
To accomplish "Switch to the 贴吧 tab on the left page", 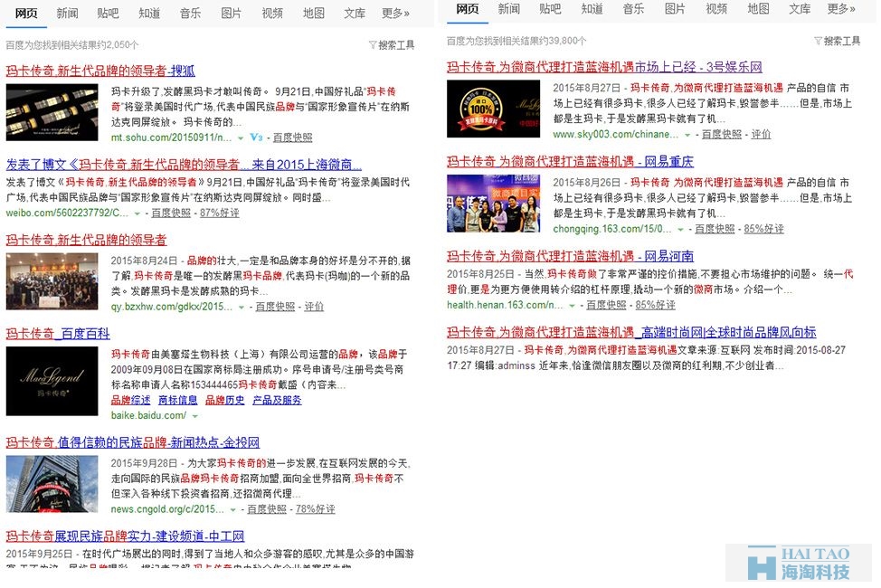I will point(108,13).
